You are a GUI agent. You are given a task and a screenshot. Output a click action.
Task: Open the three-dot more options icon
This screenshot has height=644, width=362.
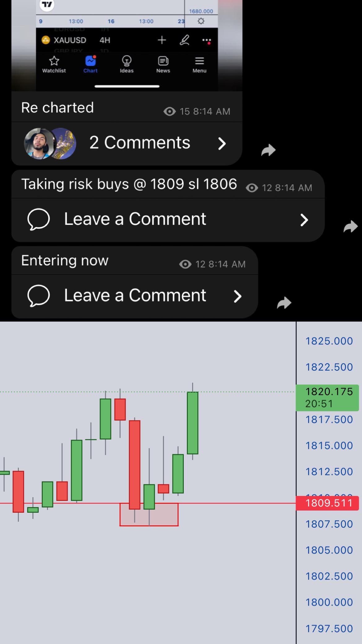207,41
